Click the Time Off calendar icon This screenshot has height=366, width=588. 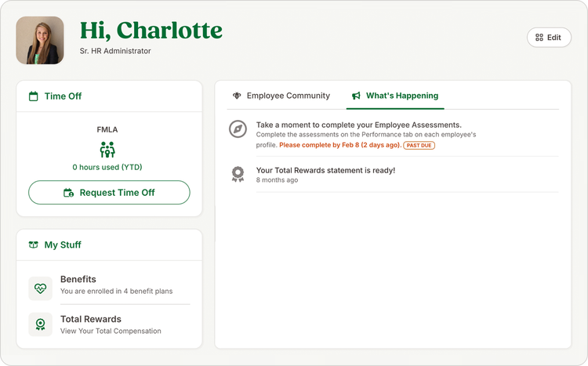pyautogui.click(x=34, y=96)
